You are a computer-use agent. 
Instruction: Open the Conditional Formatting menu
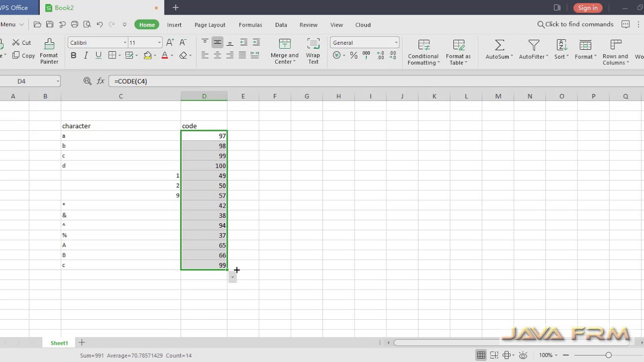[423, 51]
